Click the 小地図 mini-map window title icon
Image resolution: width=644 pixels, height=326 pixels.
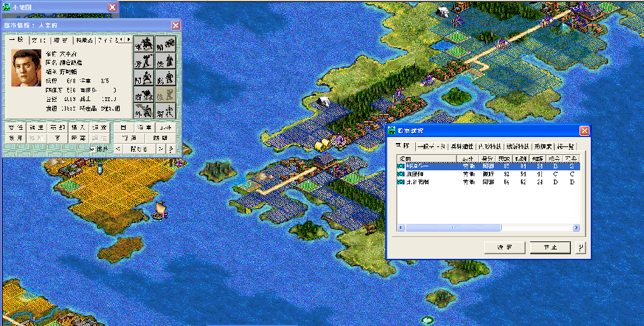pos(6,7)
